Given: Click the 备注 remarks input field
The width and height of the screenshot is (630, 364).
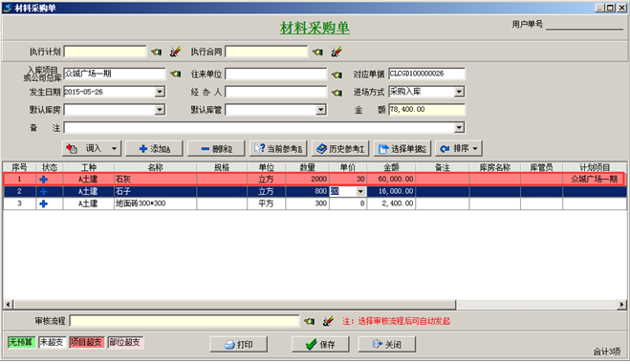Looking at the screenshot, I should pyautogui.click(x=260, y=128).
